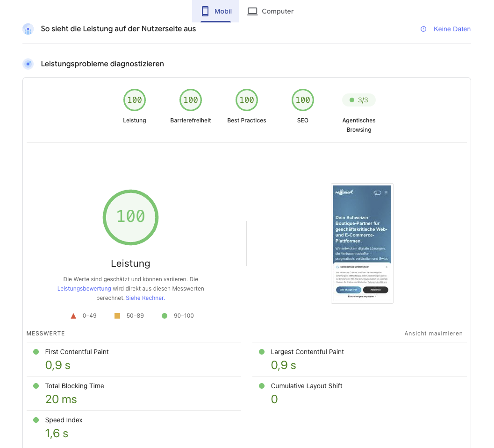Click the First Contentful Paint label
The image size is (494, 448).
tap(77, 352)
